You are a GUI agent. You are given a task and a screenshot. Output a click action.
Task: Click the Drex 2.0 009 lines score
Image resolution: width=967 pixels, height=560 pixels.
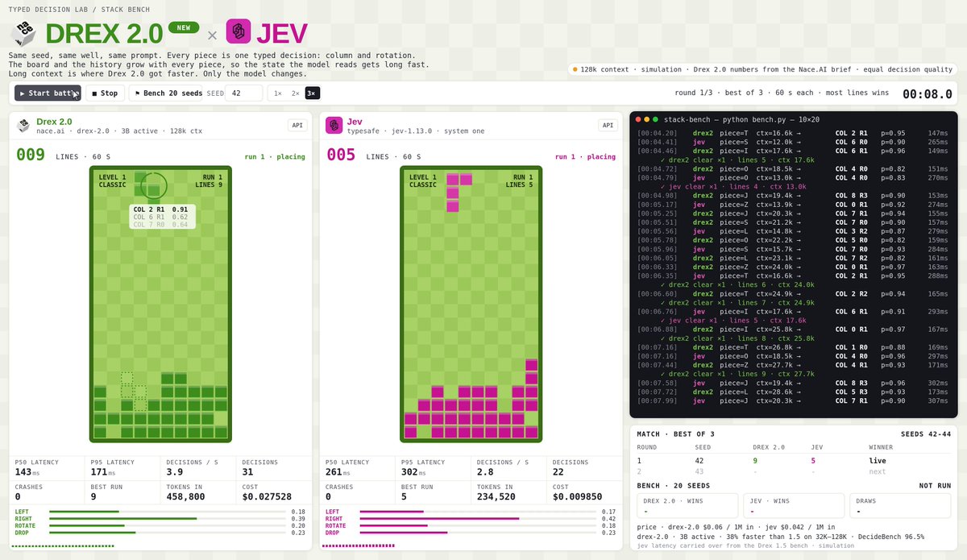point(31,155)
